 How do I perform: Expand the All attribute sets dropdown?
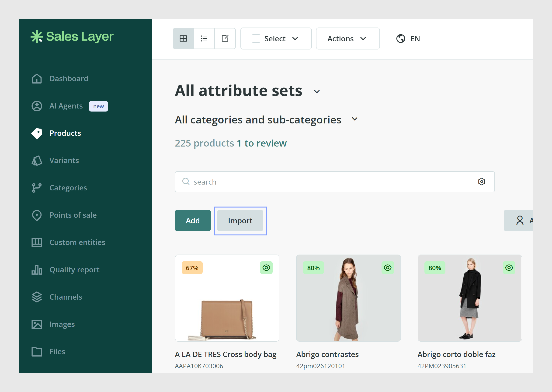coord(317,91)
